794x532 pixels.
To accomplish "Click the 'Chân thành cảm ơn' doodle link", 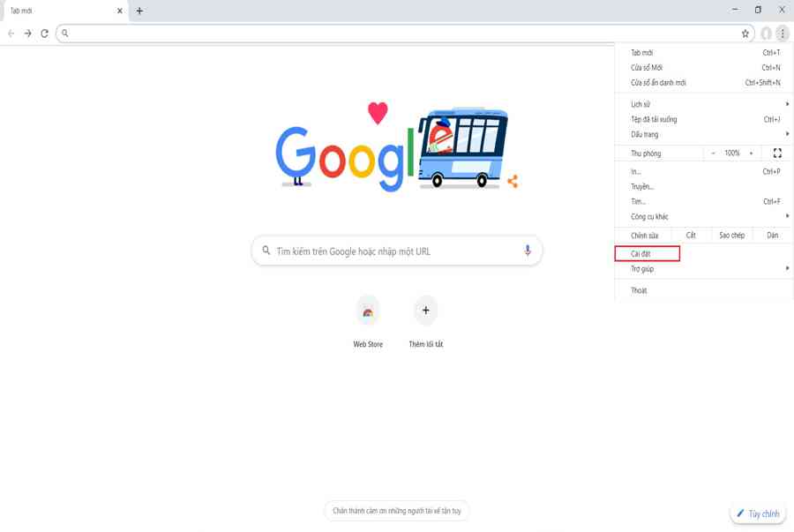I will [x=397, y=511].
